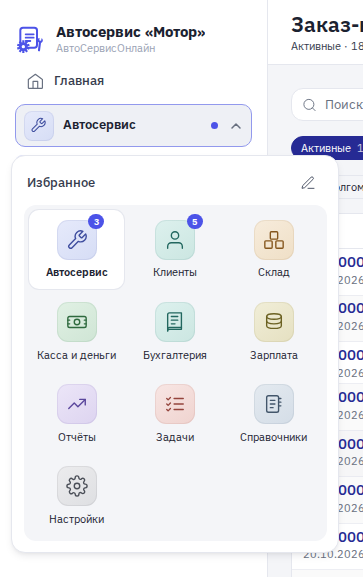Screen dimensions: 363x577
Task: Open the Задачи tasks tile
Action: pyautogui.click(x=175, y=414)
